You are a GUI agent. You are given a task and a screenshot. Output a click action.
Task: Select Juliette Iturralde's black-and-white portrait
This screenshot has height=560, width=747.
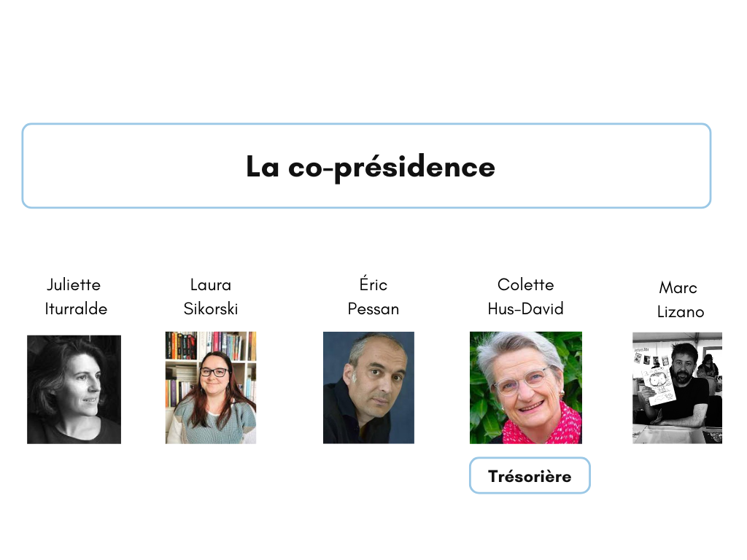click(x=74, y=389)
